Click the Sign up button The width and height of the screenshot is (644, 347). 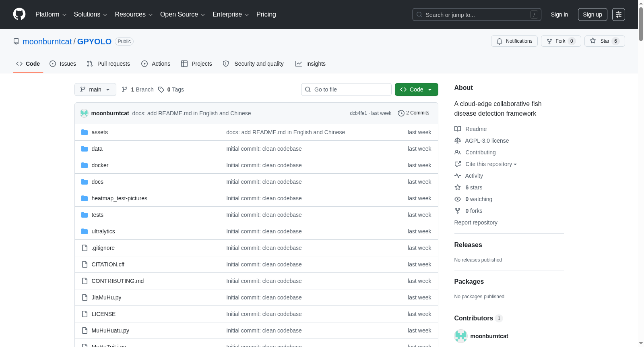point(592,15)
